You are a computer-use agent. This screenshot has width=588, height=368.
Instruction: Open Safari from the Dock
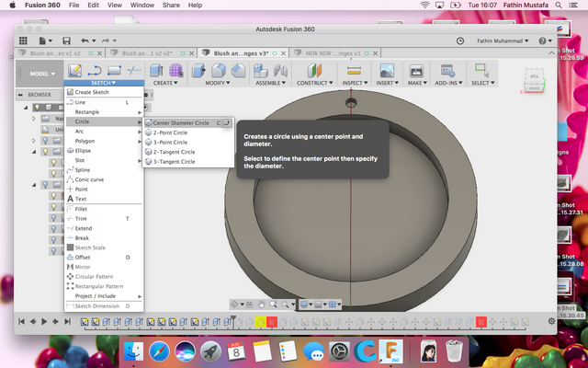159,351
